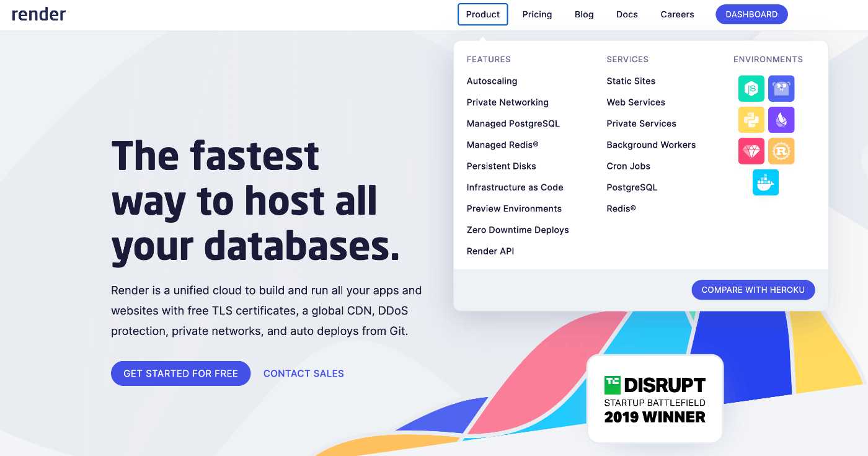
Task: Select Static Sites service
Action: (x=631, y=81)
